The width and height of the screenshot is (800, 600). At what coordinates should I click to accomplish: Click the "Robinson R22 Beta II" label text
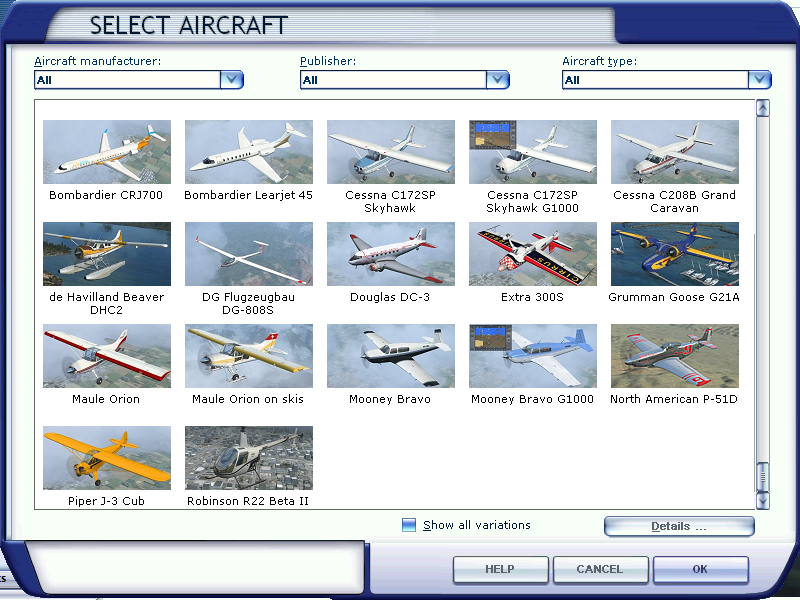click(x=248, y=501)
